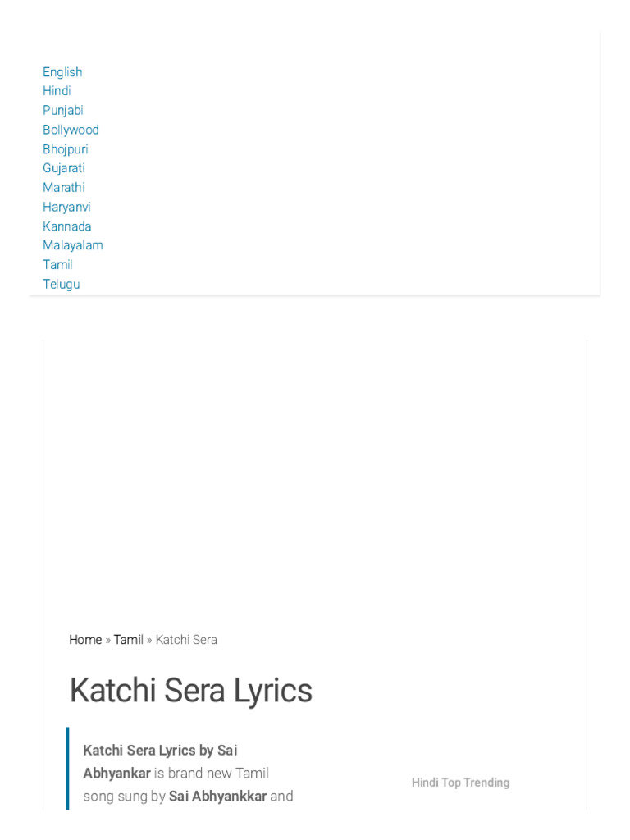Navigate to Gujarati lyrics
Viewport: 630px width, 840px height.
[64, 168]
